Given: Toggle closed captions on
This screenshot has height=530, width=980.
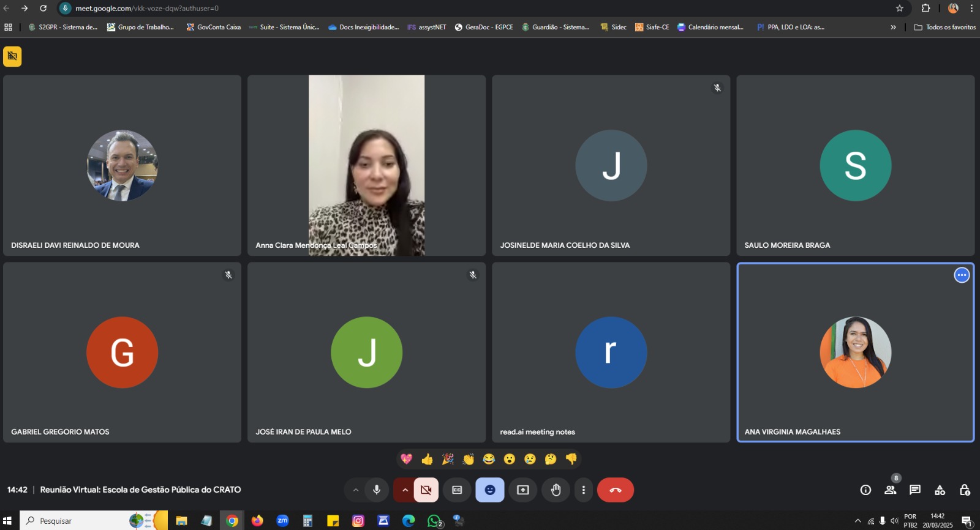Looking at the screenshot, I should (x=457, y=490).
